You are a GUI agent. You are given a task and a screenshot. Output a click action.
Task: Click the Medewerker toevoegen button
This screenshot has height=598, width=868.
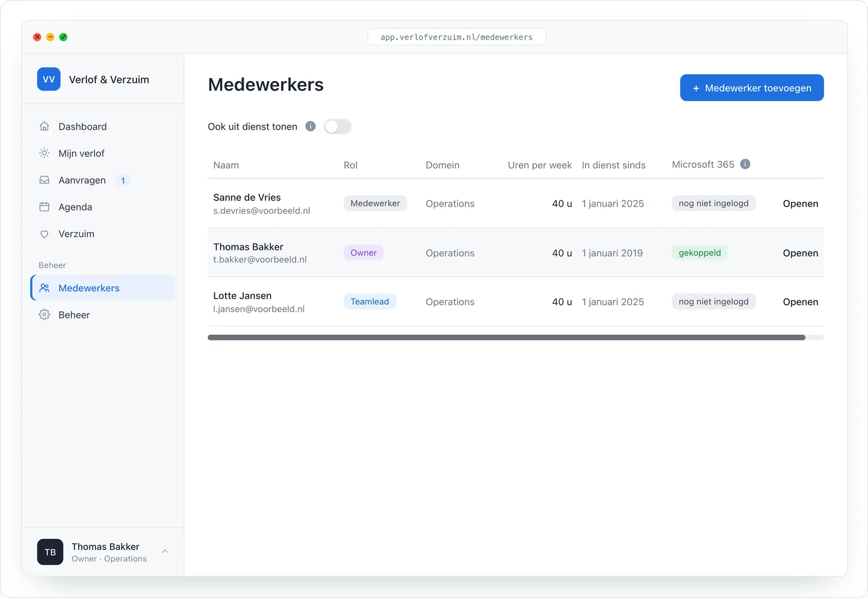pyautogui.click(x=752, y=88)
